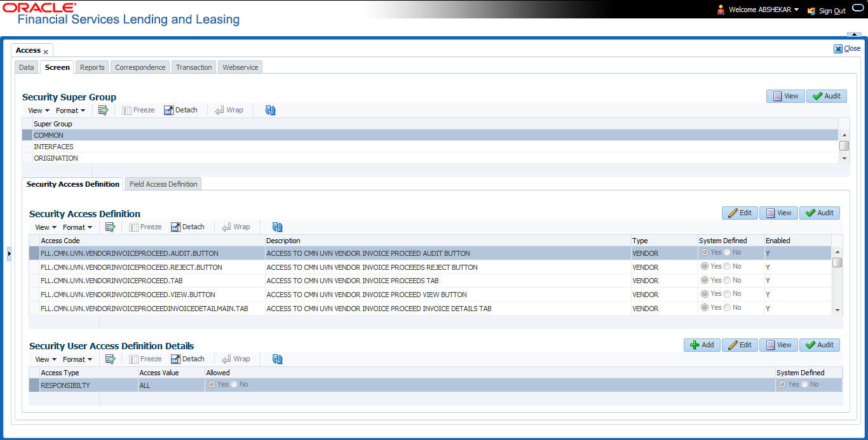Click Wrap in User Access Definition Details toolbar

(236, 359)
